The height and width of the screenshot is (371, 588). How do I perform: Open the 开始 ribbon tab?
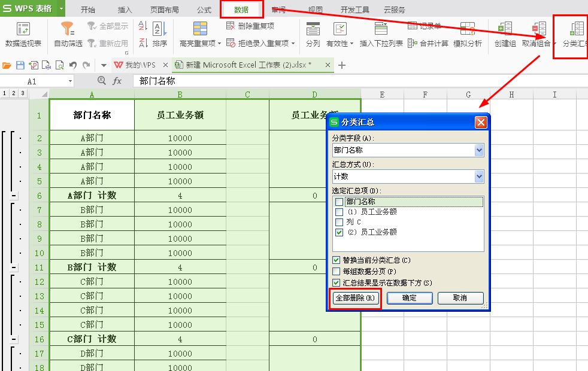[x=88, y=10]
